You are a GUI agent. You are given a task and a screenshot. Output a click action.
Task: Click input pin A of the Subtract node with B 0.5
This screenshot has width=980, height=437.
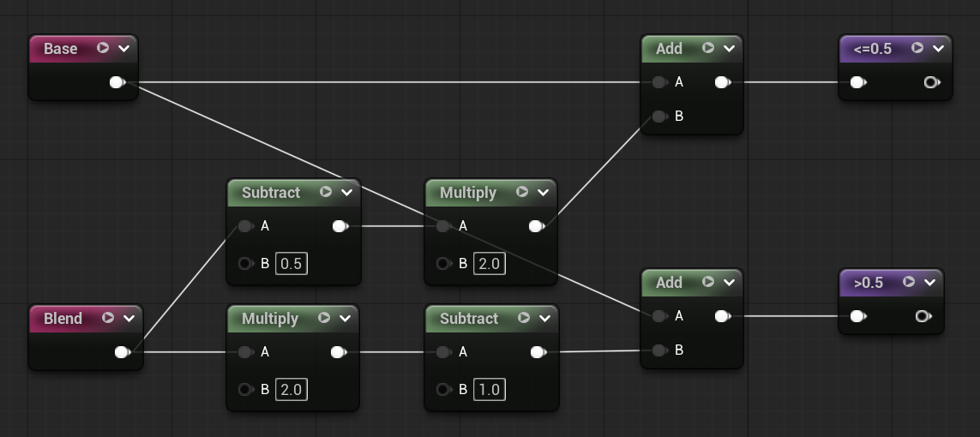[245, 226]
